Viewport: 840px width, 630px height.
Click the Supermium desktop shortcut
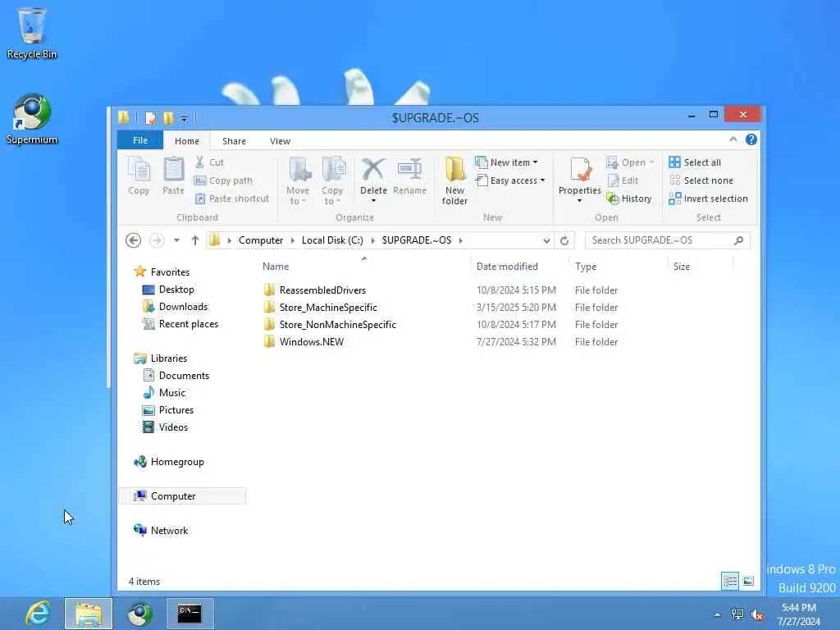point(32,120)
